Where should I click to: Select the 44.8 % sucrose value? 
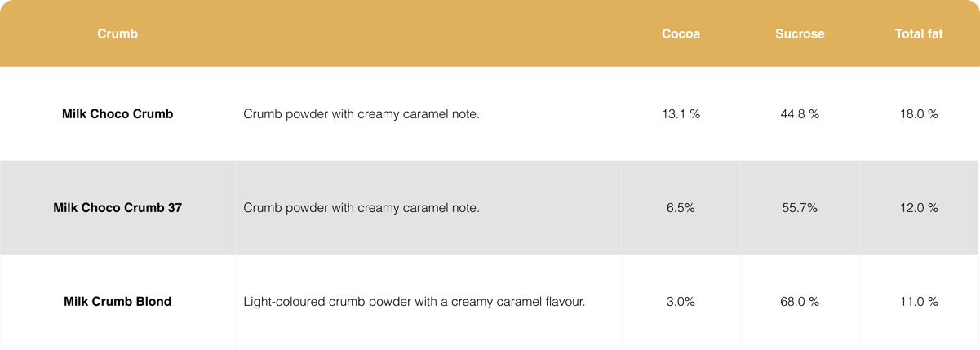[800, 114]
